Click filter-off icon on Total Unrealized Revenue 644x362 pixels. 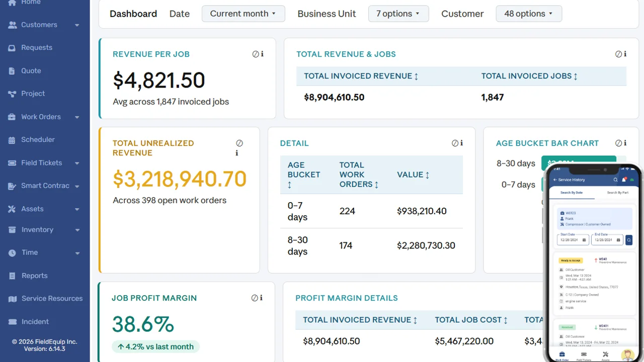(239, 143)
